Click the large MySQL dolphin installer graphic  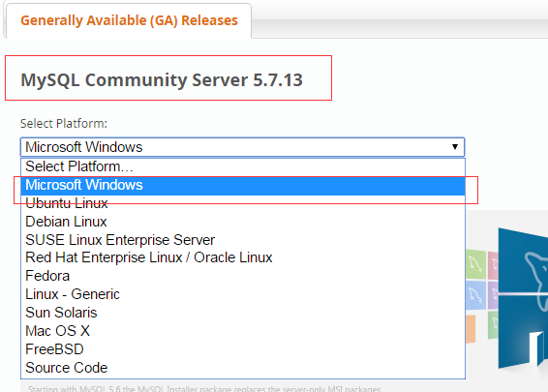523,299
